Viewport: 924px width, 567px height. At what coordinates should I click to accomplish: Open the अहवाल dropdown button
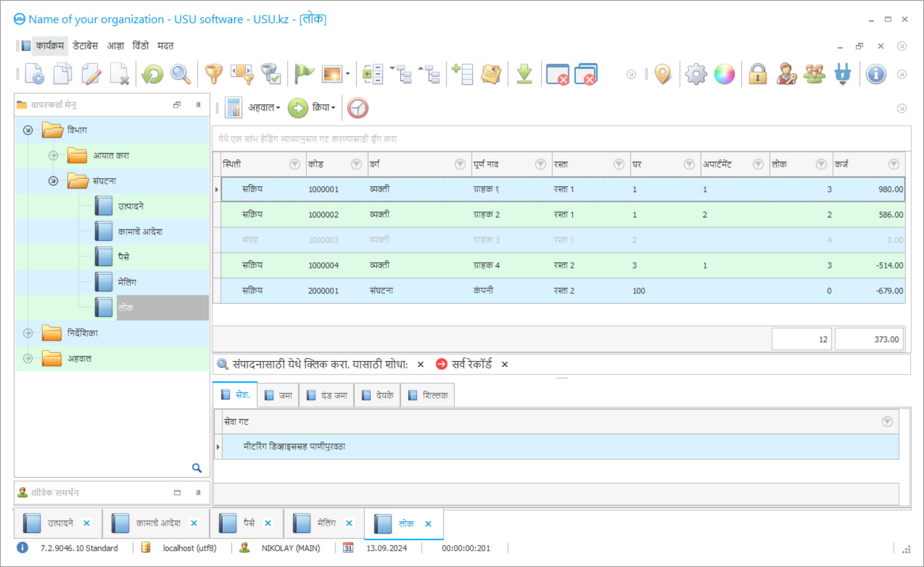(264, 108)
